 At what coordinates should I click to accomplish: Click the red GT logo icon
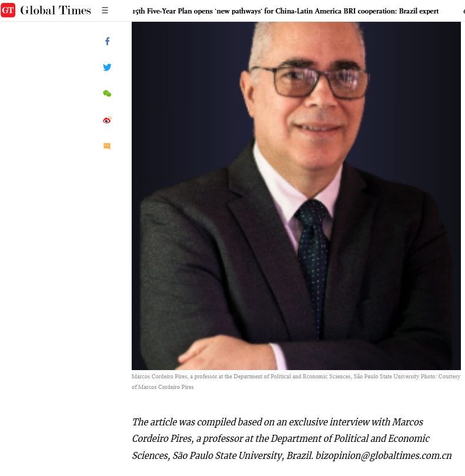pyautogui.click(x=8, y=11)
